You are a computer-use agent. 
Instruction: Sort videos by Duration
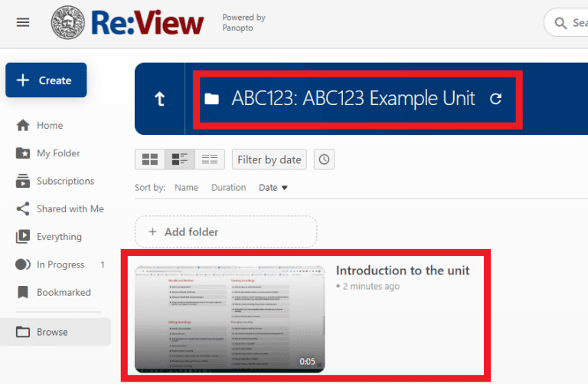(228, 188)
